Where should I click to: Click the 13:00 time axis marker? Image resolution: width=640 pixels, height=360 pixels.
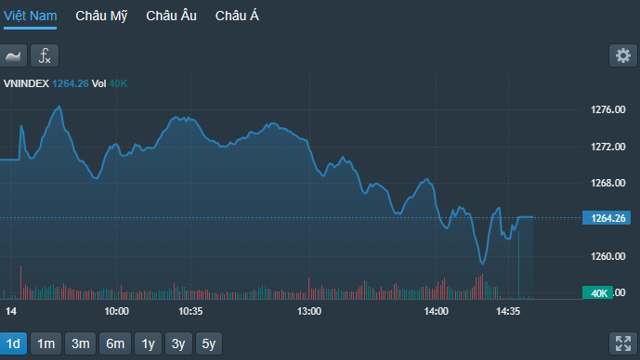(x=309, y=311)
